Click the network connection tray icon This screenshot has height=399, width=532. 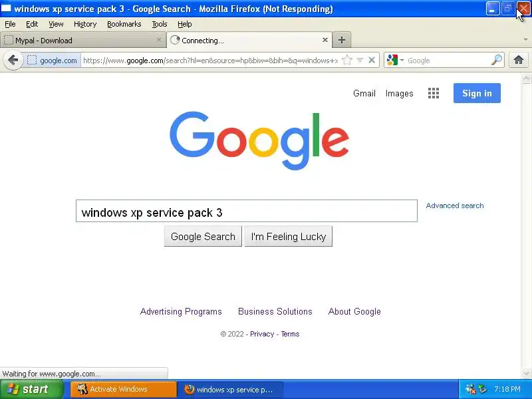click(471, 389)
